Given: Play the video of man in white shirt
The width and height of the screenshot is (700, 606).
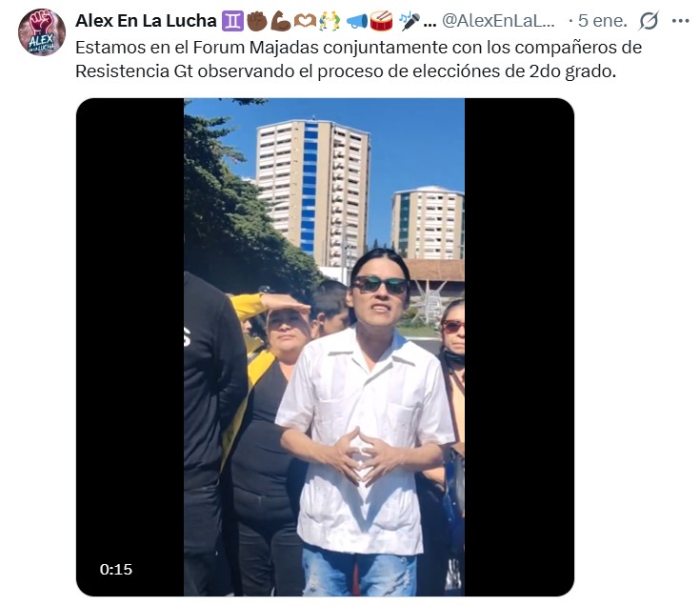Looking at the screenshot, I should tap(324, 347).
